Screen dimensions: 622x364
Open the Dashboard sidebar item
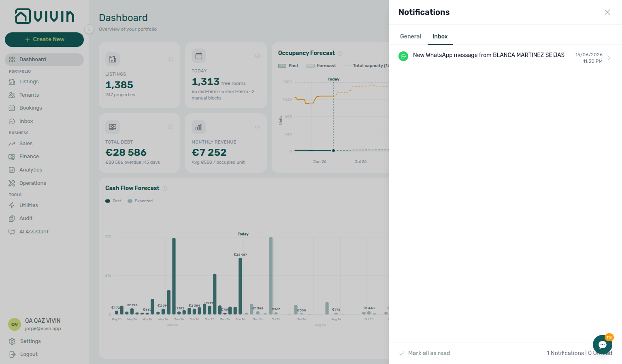[44, 59]
